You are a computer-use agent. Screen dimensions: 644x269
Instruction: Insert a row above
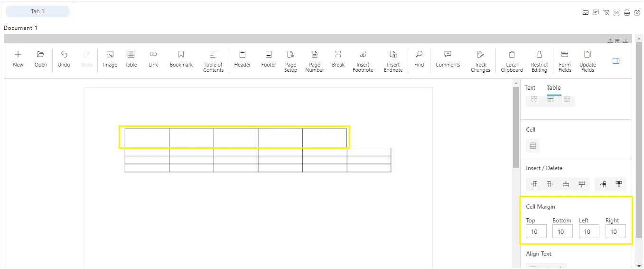pyautogui.click(x=566, y=184)
